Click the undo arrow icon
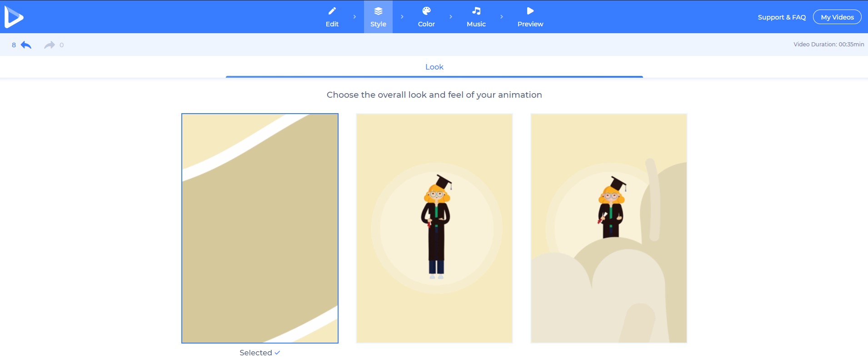Viewport: 868px width, 364px height. click(x=26, y=45)
